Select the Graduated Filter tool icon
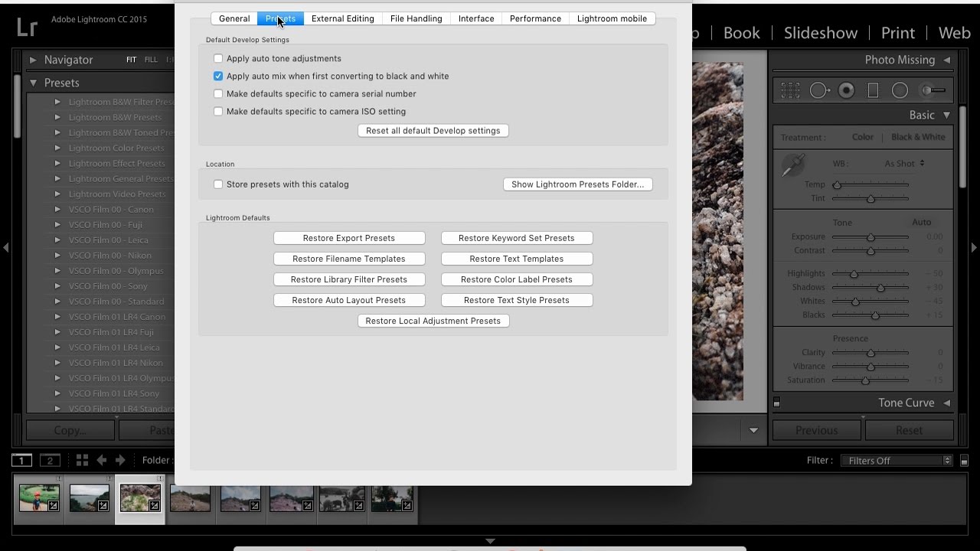Screen dimensions: 980x551 tap(873, 90)
